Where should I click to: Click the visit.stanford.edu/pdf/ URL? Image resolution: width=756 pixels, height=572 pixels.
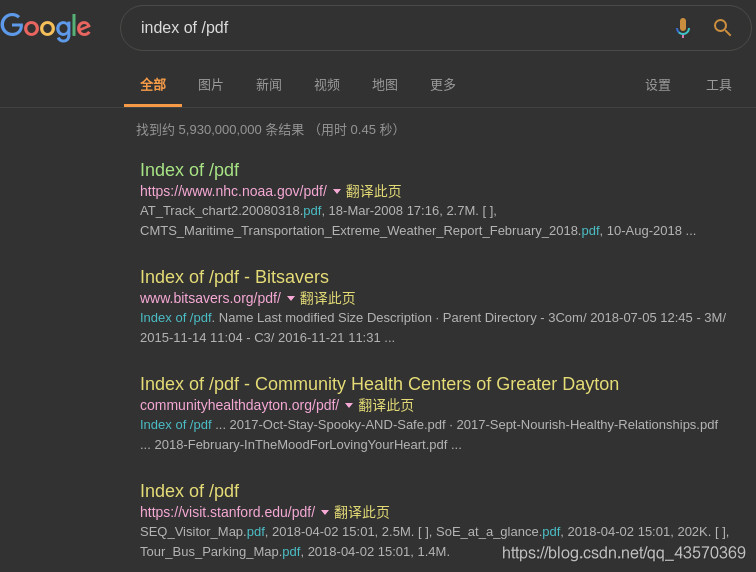228,512
